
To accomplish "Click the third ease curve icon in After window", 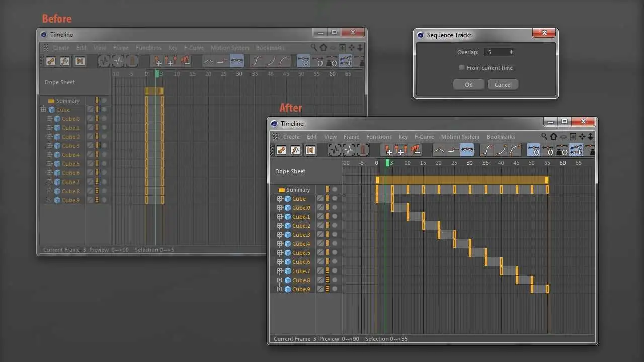I will click(515, 150).
